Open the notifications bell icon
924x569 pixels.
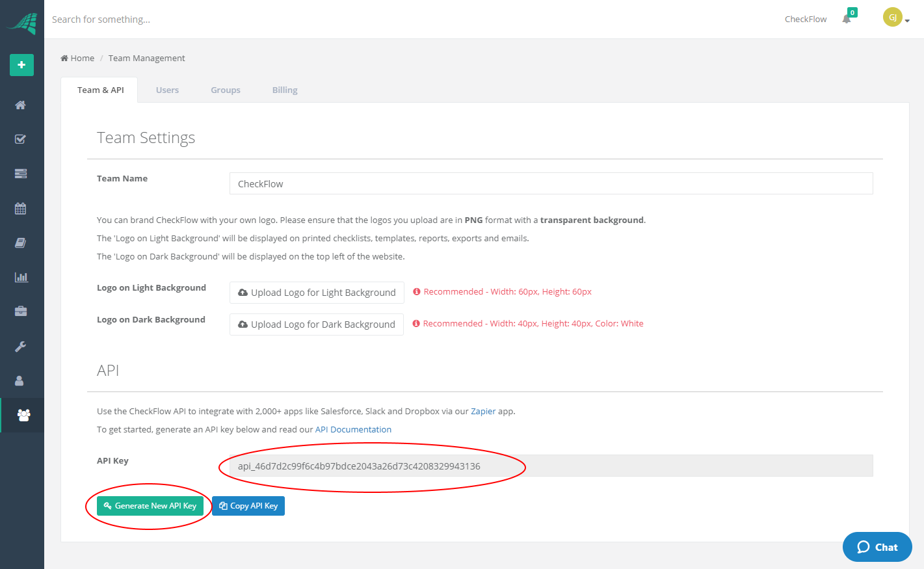tap(847, 19)
